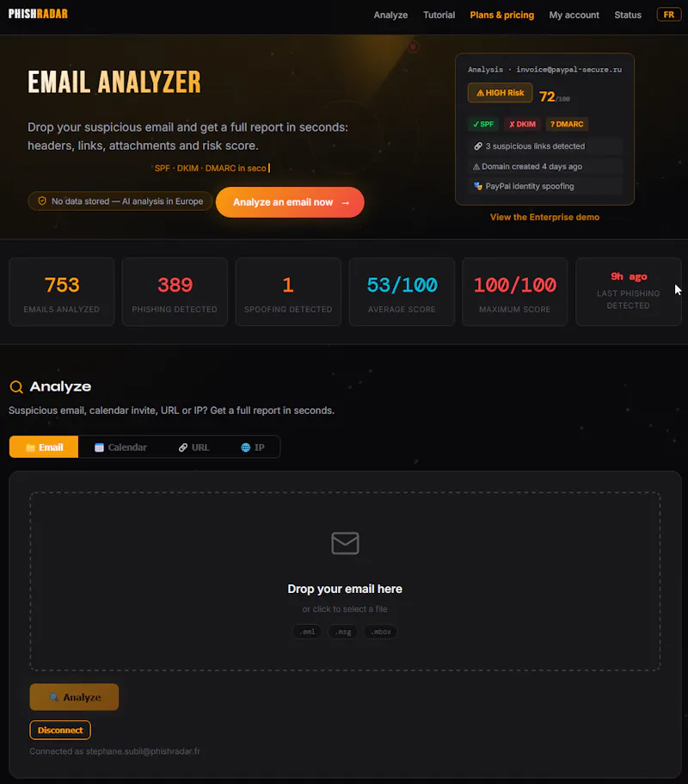Click the magnifier icon beside Analyze heading
The height and width of the screenshot is (784, 688).
coord(16,386)
